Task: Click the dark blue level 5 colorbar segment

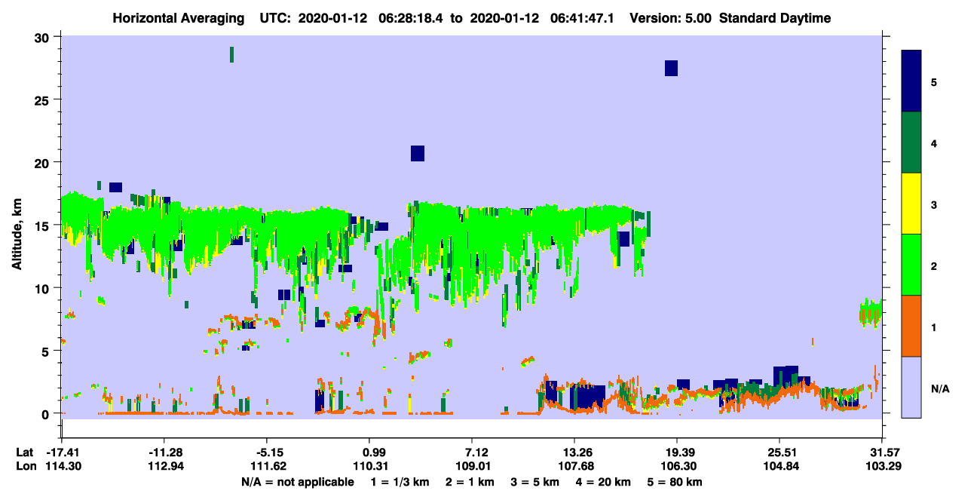Action: (x=911, y=81)
